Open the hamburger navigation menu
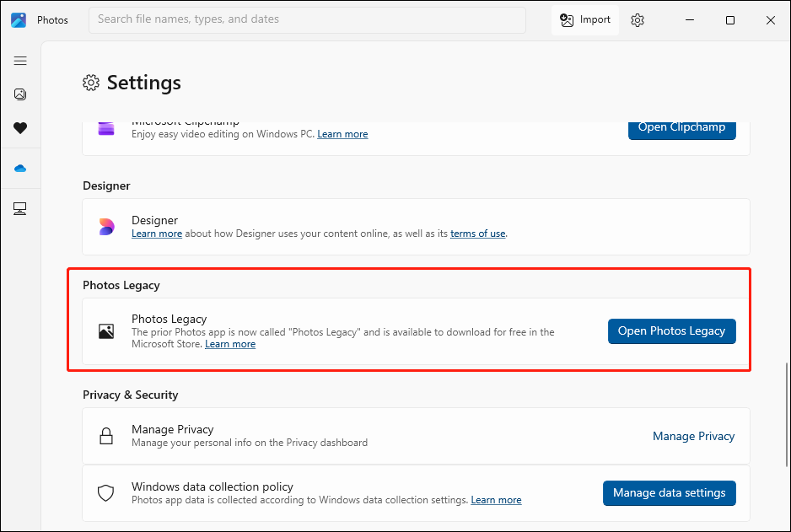The image size is (791, 532). pyautogui.click(x=20, y=61)
